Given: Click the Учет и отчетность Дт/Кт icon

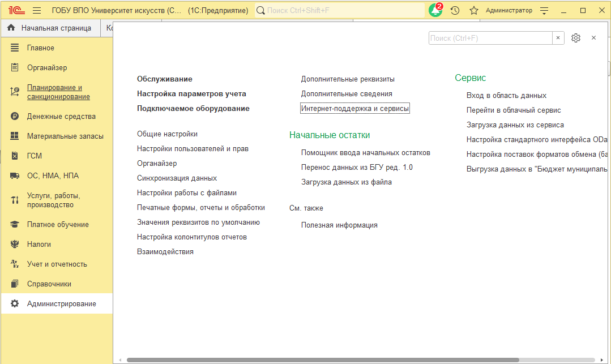Looking at the screenshot, I should pyautogui.click(x=14, y=264).
